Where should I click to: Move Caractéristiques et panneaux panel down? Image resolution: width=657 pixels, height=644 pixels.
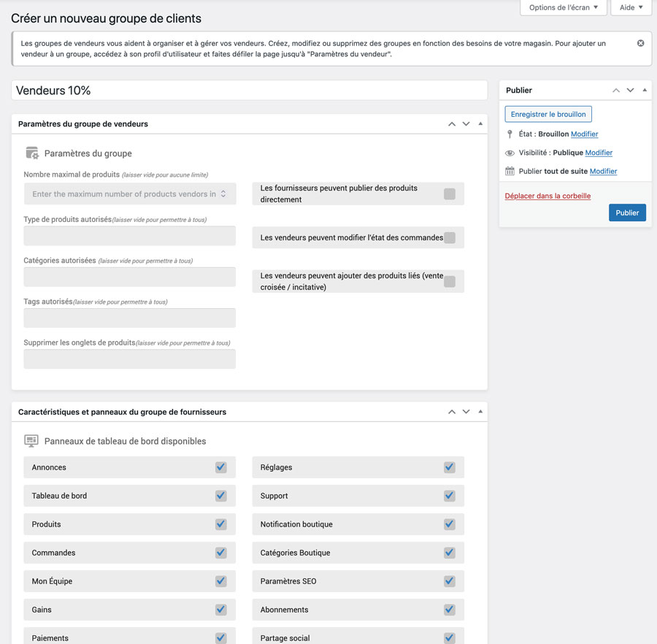466,412
